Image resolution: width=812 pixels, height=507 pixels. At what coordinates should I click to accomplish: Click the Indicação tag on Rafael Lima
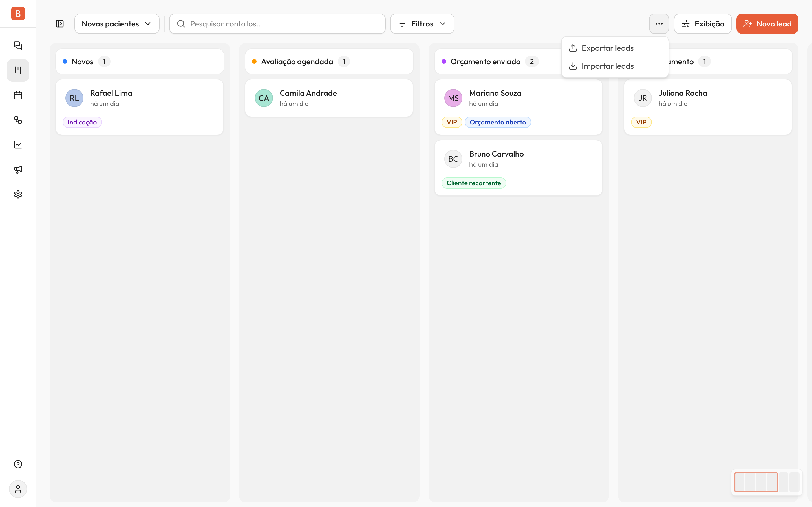(82, 123)
